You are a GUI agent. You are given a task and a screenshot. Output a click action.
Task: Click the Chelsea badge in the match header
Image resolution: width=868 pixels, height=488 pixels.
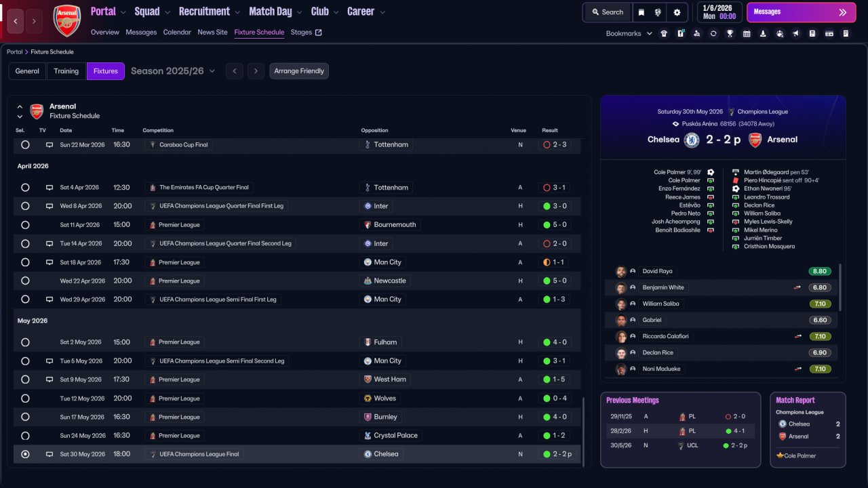pyautogui.click(x=692, y=140)
